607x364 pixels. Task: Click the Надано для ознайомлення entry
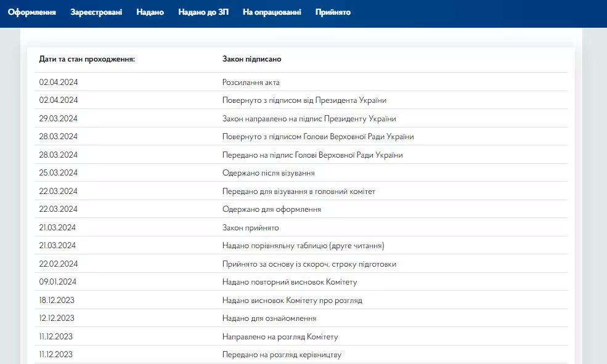[x=269, y=318]
